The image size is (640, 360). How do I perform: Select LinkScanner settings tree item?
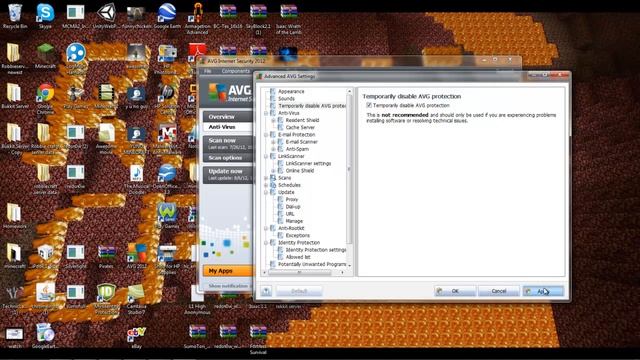[x=308, y=164]
